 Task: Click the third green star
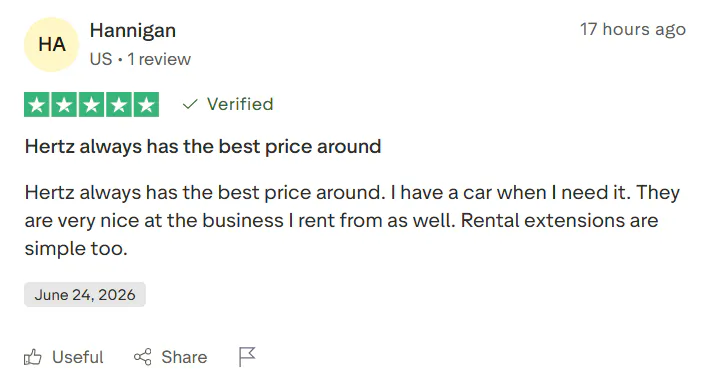pos(91,105)
